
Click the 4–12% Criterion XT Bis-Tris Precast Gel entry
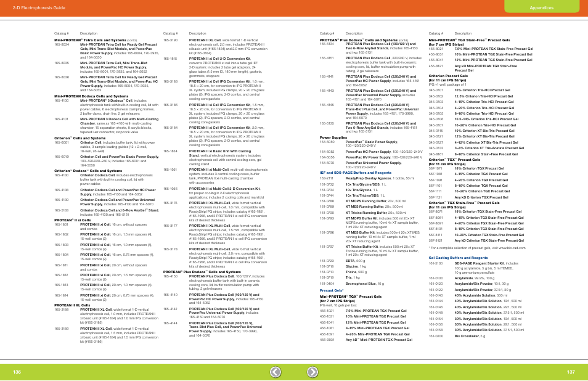pyautogui.click(x=486, y=142)
